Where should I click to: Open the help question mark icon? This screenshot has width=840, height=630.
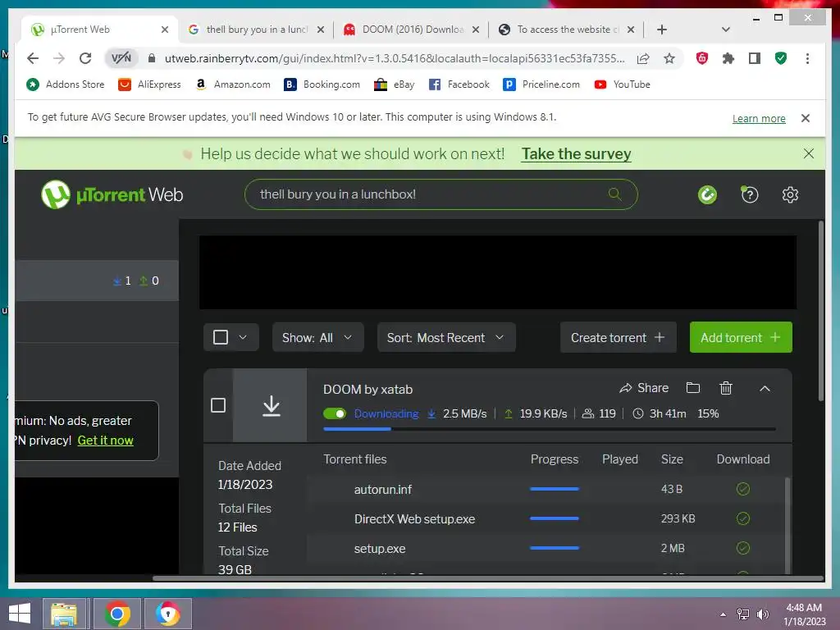[x=750, y=194]
